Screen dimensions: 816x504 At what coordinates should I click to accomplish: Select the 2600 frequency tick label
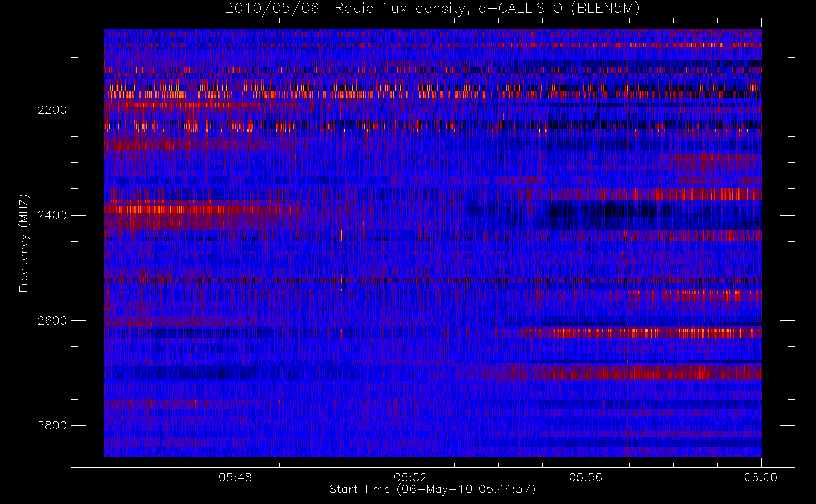52,321
